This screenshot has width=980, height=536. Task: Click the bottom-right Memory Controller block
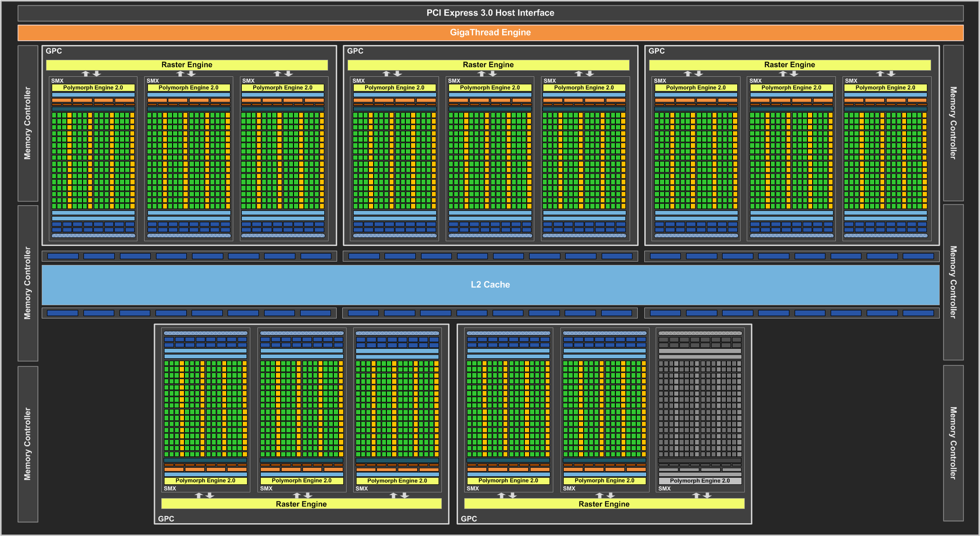(953, 443)
